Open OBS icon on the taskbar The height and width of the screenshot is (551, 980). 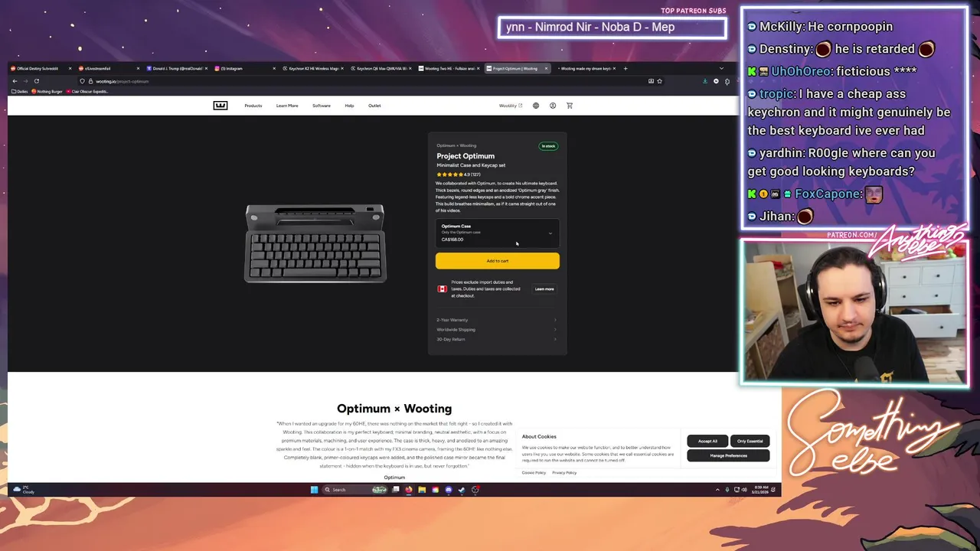point(475,490)
